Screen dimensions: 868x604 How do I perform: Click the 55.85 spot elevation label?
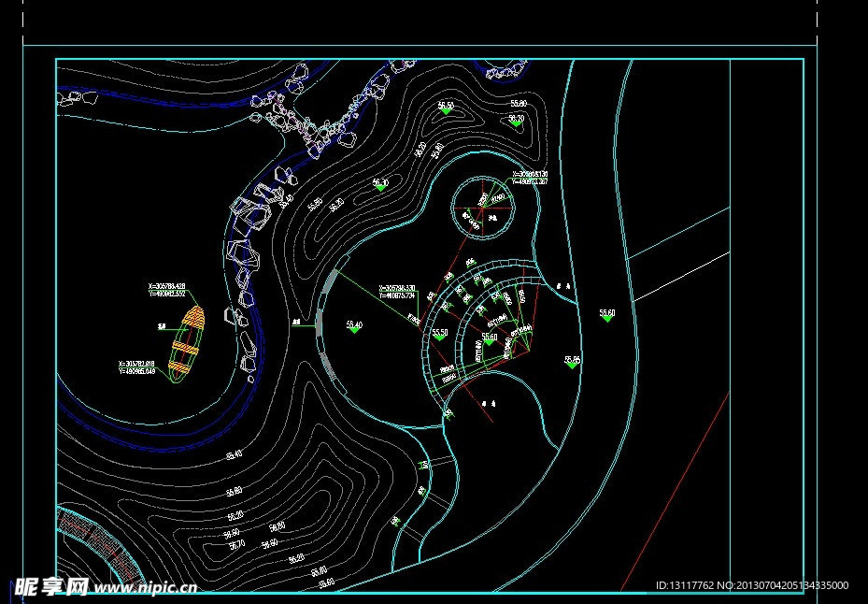[573, 359]
